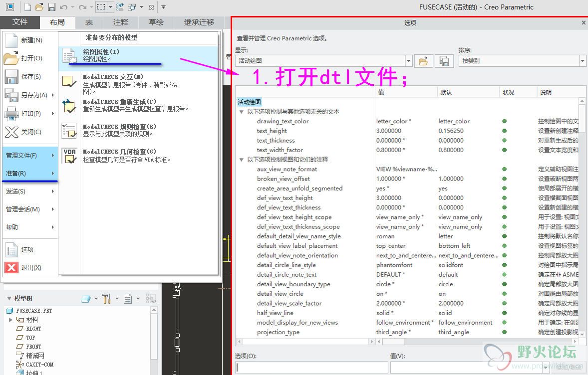Click the save disk icon in quick access toolbar
Image resolution: width=588 pixels, height=375 pixels.
point(51,7)
